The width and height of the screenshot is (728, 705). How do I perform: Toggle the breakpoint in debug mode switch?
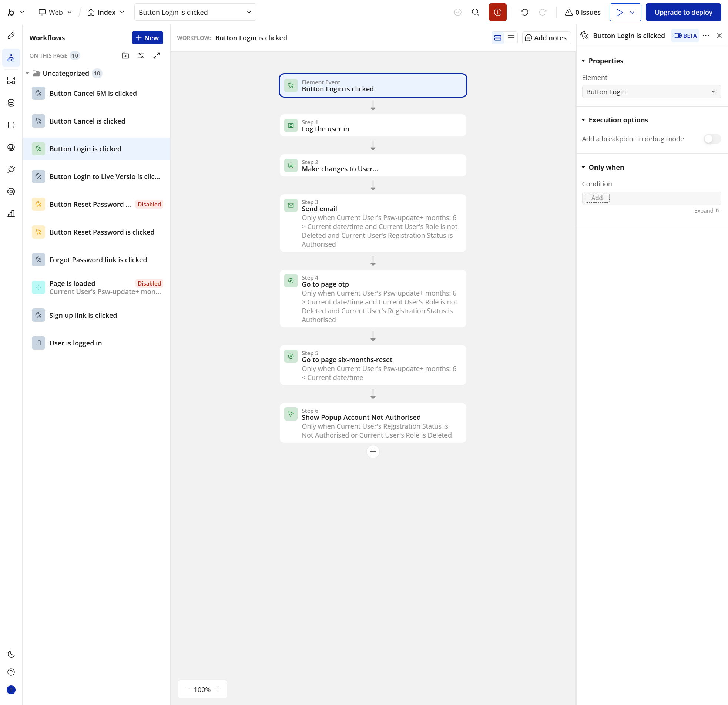pos(712,139)
